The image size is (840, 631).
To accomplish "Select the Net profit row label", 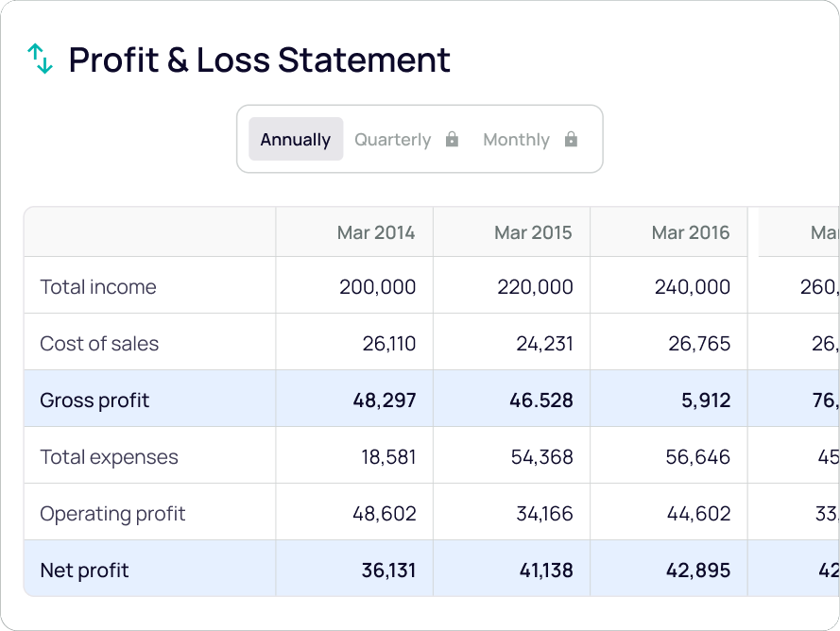I will 84,571.
